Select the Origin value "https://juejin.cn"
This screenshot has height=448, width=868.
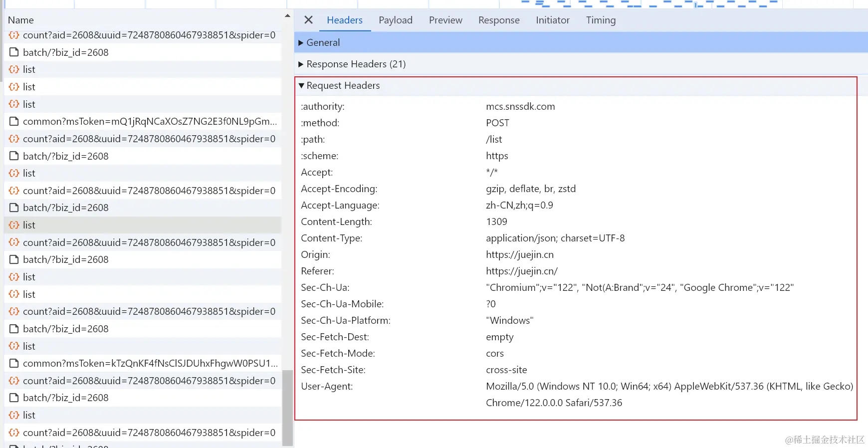pos(520,254)
